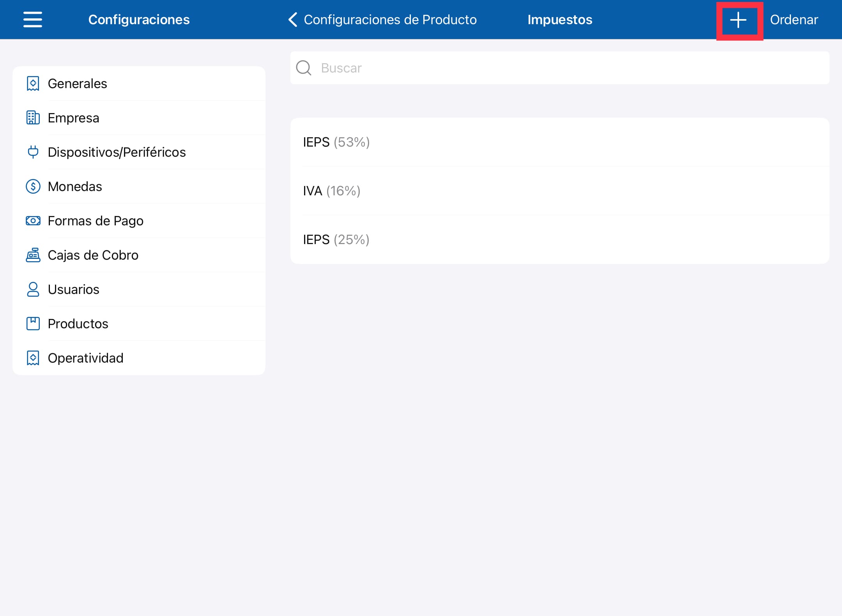
Task: Select Dispositivos/Periféricos
Action: (x=139, y=152)
